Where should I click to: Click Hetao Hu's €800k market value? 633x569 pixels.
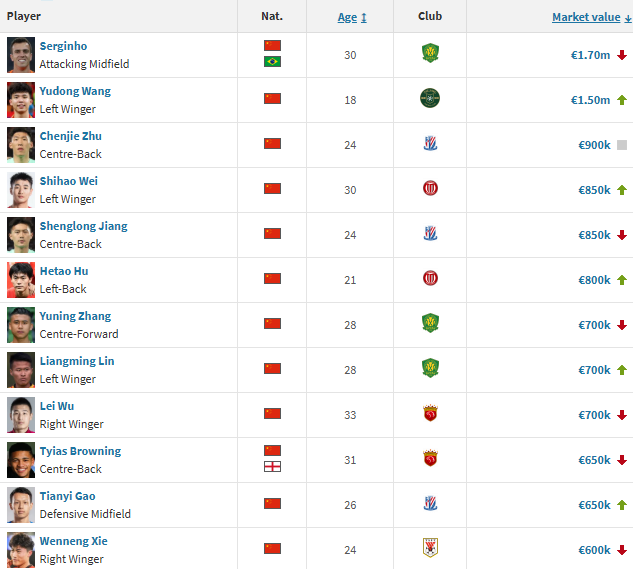click(594, 280)
